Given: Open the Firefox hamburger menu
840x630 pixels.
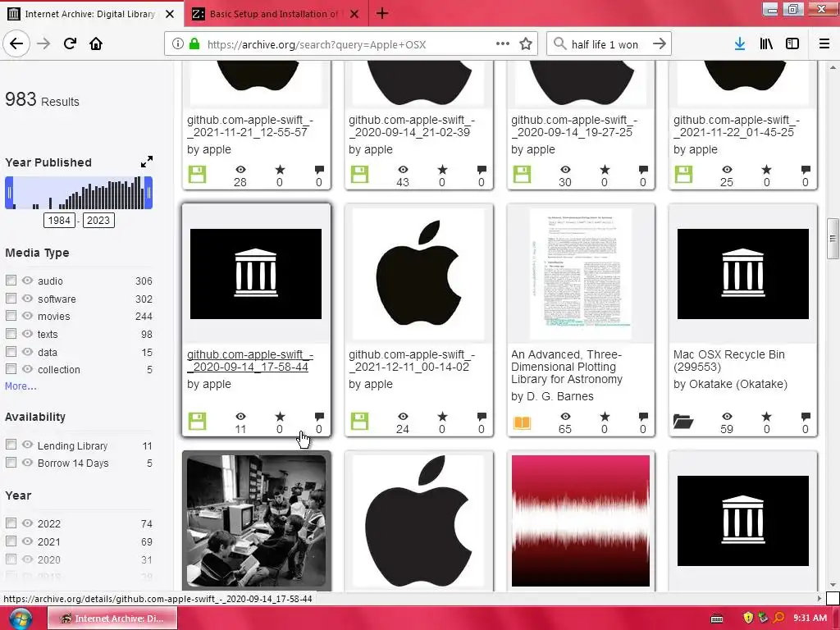Looking at the screenshot, I should (x=824, y=44).
